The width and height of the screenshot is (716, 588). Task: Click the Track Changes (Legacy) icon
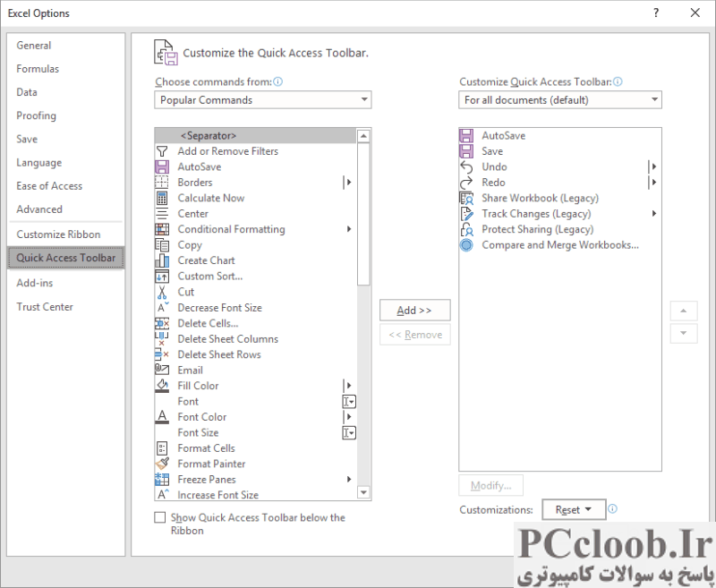tap(466, 214)
